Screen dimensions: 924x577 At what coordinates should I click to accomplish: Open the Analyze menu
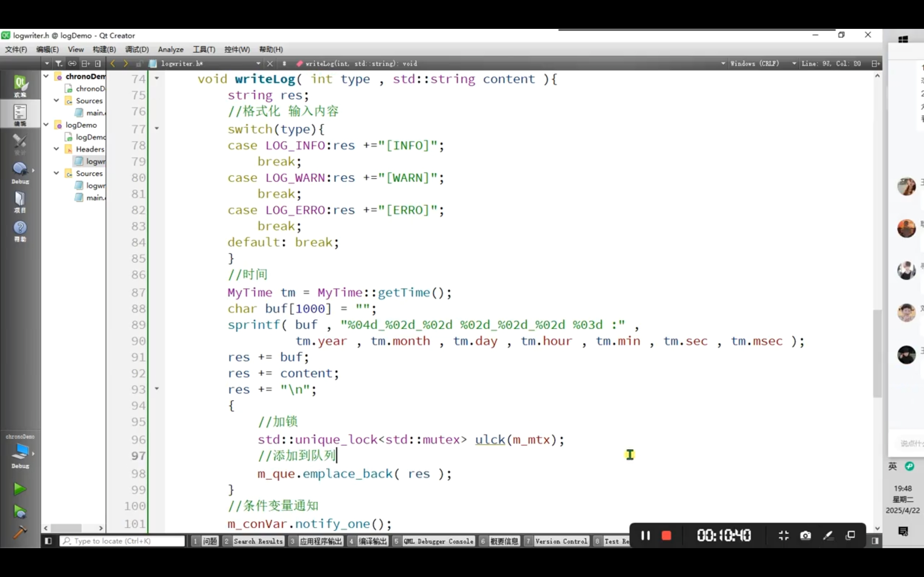170,50
